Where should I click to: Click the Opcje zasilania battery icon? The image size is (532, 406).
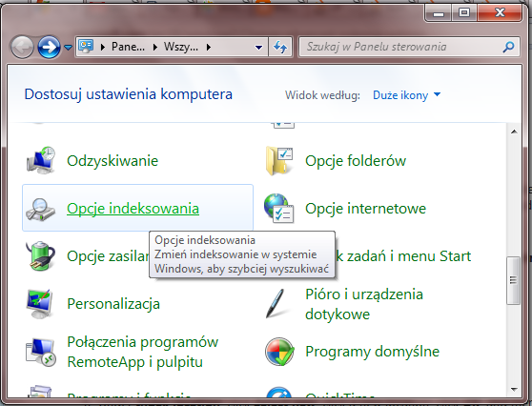pos(40,256)
